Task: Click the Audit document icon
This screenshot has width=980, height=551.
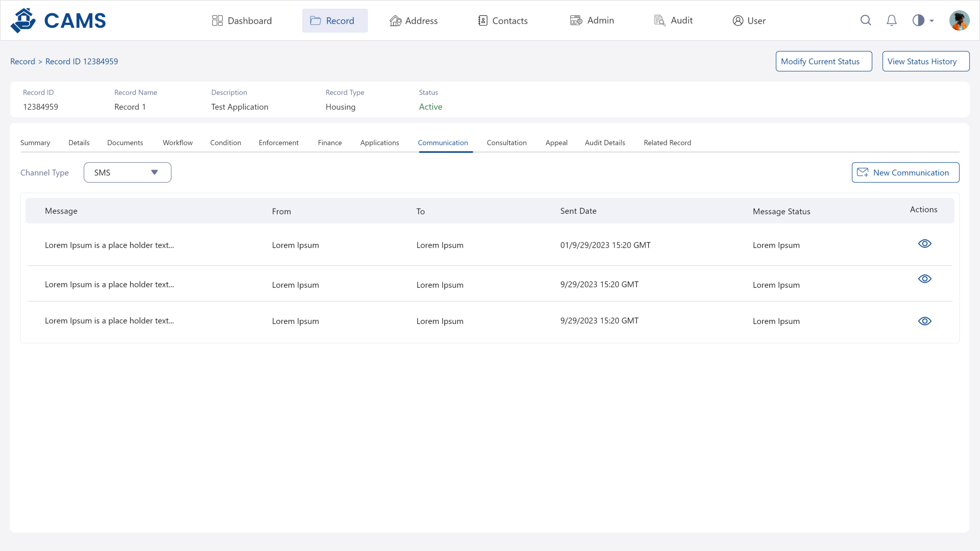Action: 660,21
